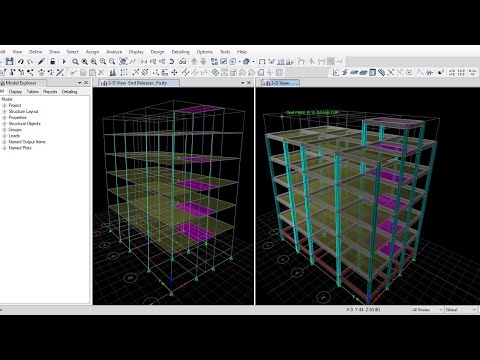This screenshot has width=480, height=360.
Task: Switch to Display tab in Model Explorer
Action: coord(15,92)
